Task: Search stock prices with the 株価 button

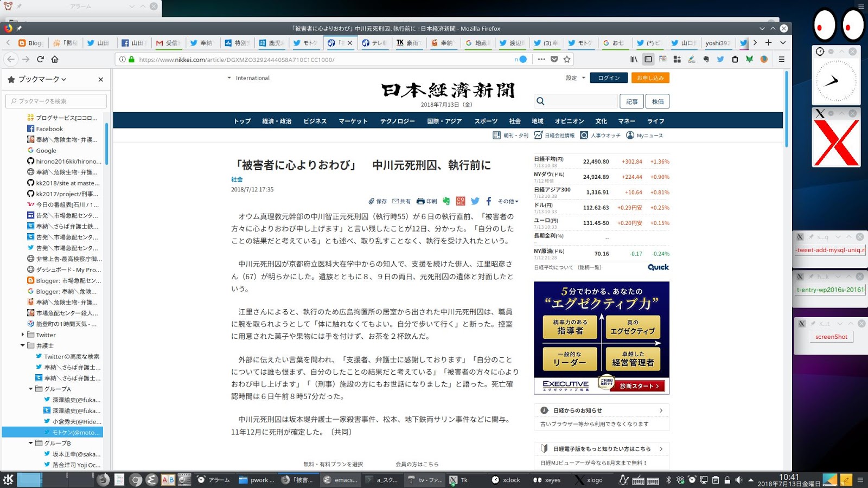Action: click(x=658, y=101)
